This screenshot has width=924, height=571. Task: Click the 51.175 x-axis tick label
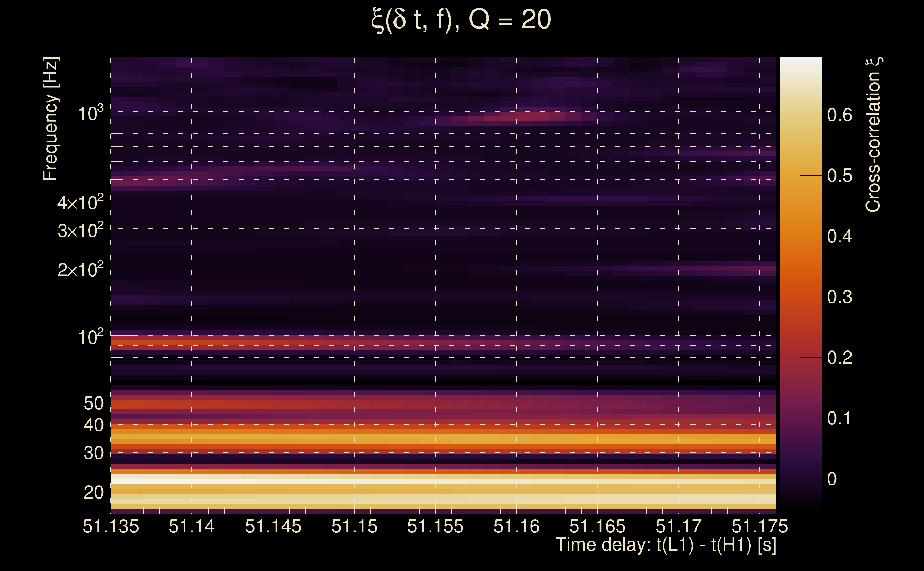coord(760,526)
